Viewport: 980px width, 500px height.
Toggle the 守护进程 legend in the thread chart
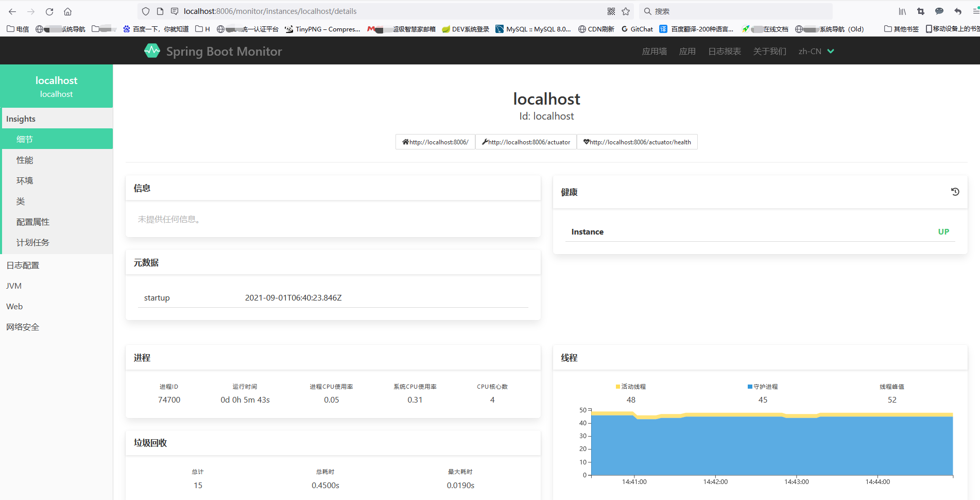coord(763,386)
